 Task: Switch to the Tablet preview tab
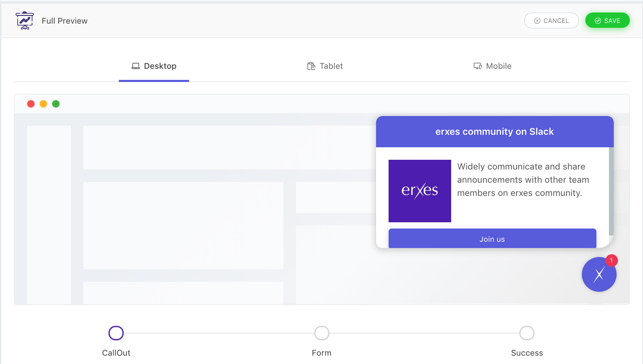(x=325, y=66)
